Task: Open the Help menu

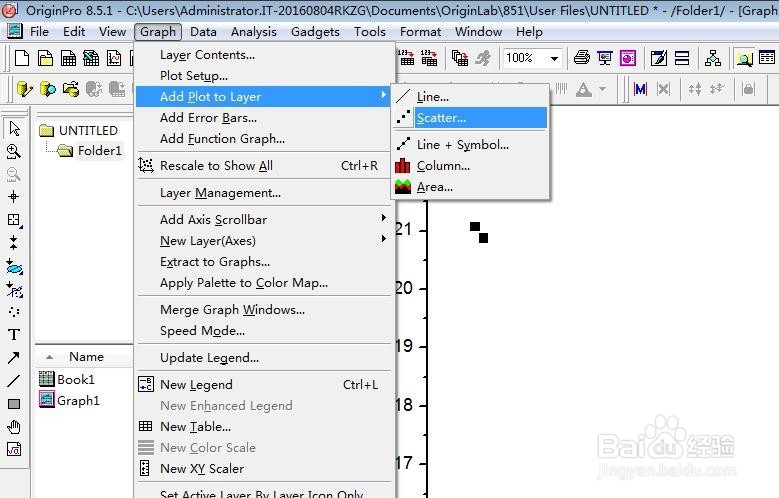Action: tap(529, 32)
